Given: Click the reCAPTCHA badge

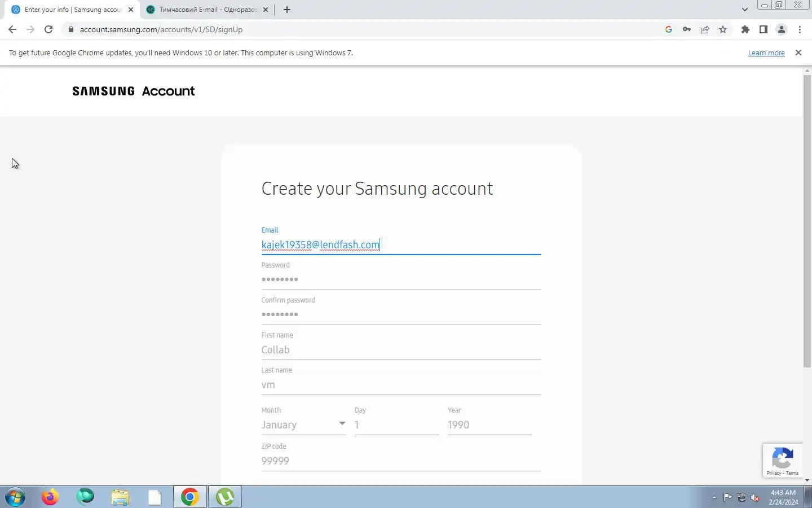Looking at the screenshot, I should tap(783, 460).
